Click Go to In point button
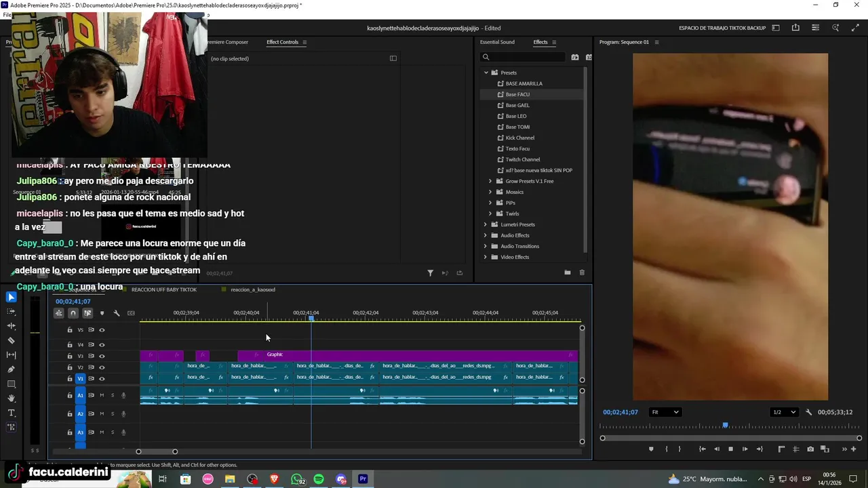Viewport: 868px width, 488px height. [x=702, y=449]
